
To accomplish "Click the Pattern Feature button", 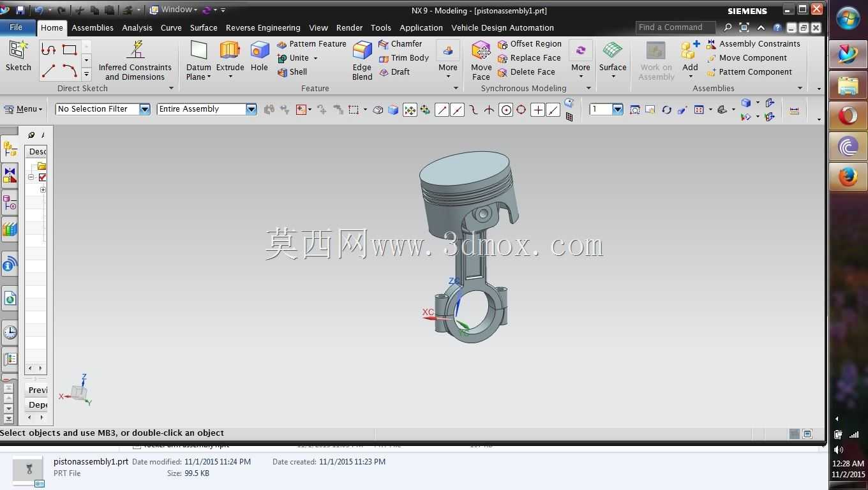I will click(x=311, y=44).
